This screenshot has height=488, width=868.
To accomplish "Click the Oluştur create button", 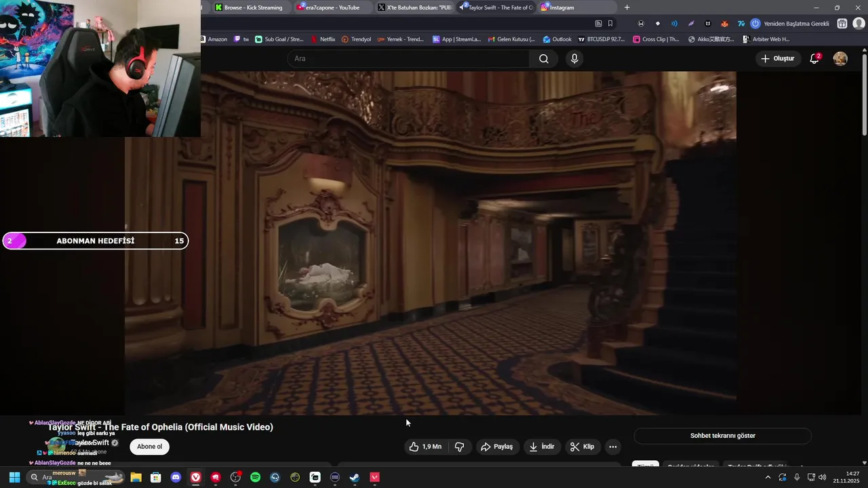I will tap(778, 58).
